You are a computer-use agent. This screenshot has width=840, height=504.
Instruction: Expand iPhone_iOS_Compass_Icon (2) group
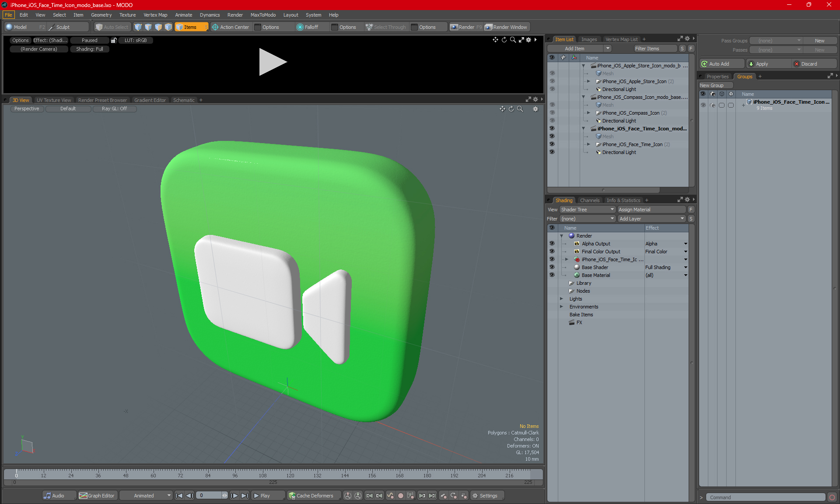pos(588,113)
